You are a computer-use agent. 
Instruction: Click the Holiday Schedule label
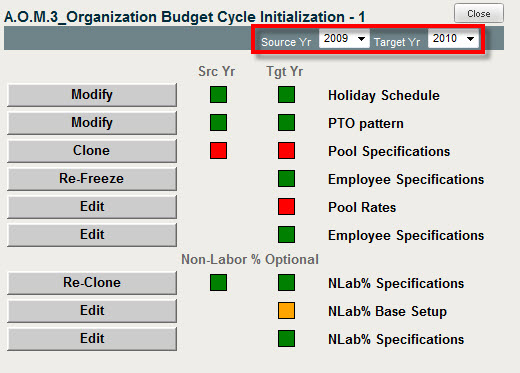coord(384,95)
